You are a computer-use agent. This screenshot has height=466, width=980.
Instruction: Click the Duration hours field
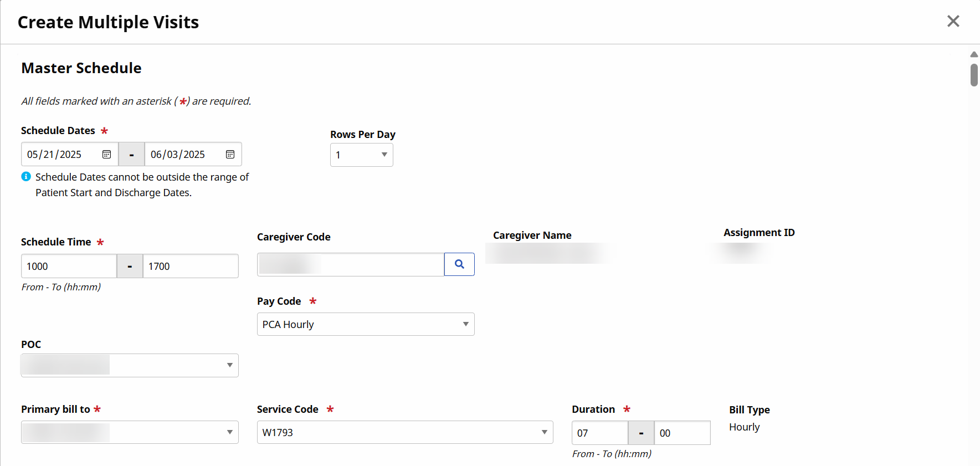pos(599,433)
